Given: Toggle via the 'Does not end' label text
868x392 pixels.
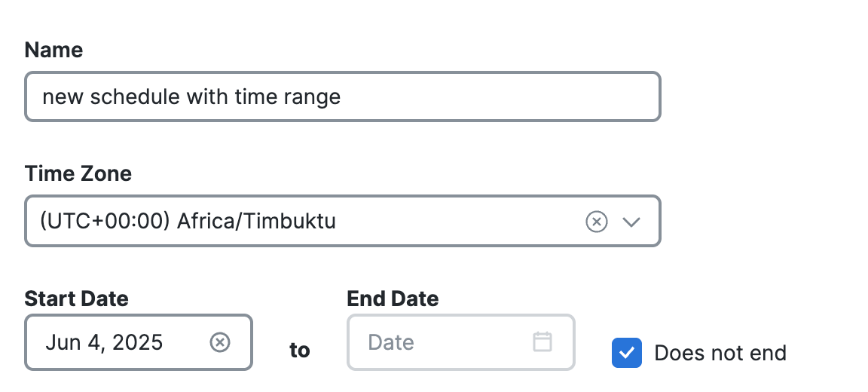Looking at the screenshot, I should pos(720,354).
